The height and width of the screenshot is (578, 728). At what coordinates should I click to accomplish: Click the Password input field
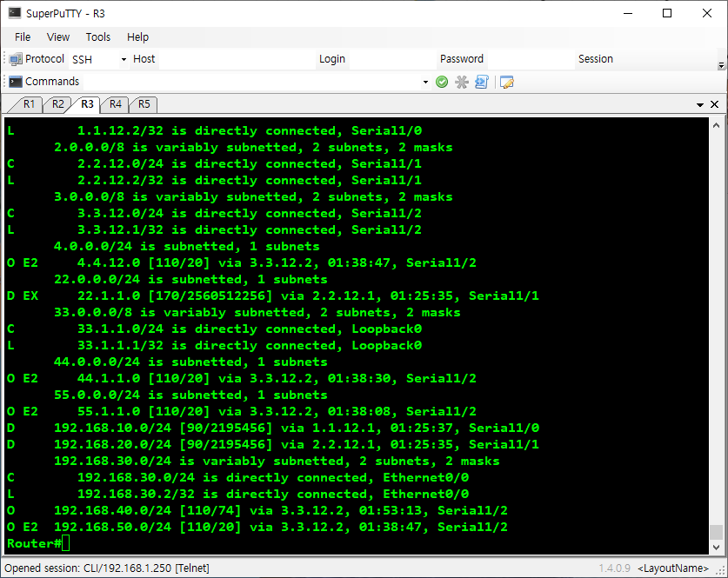coord(531,59)
